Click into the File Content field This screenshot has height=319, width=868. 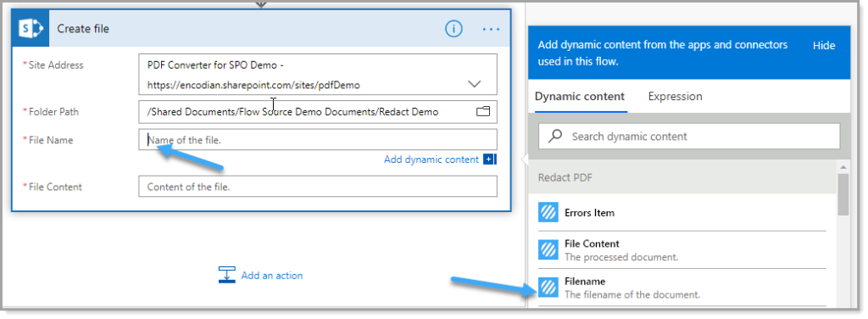(318, 187)
